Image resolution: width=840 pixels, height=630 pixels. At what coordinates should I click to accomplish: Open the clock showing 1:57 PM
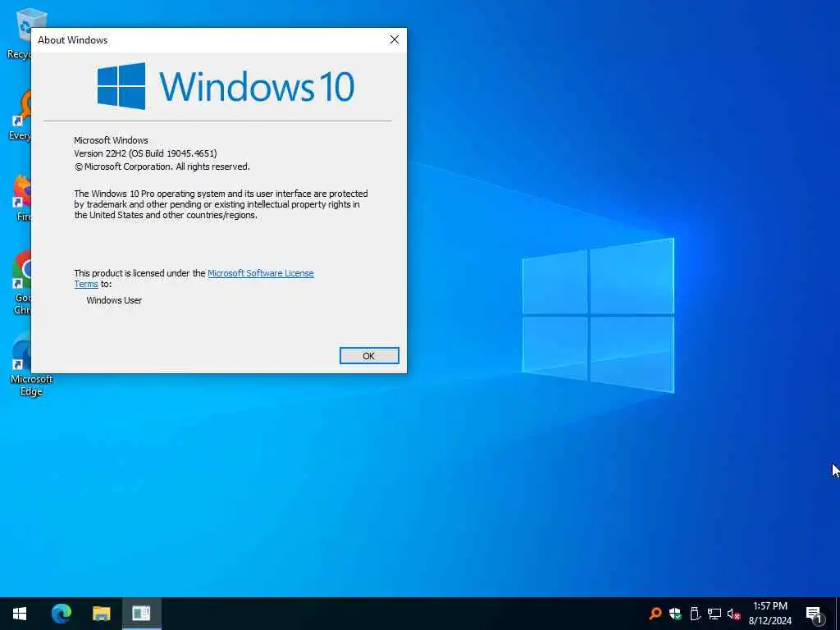[769, 614]
